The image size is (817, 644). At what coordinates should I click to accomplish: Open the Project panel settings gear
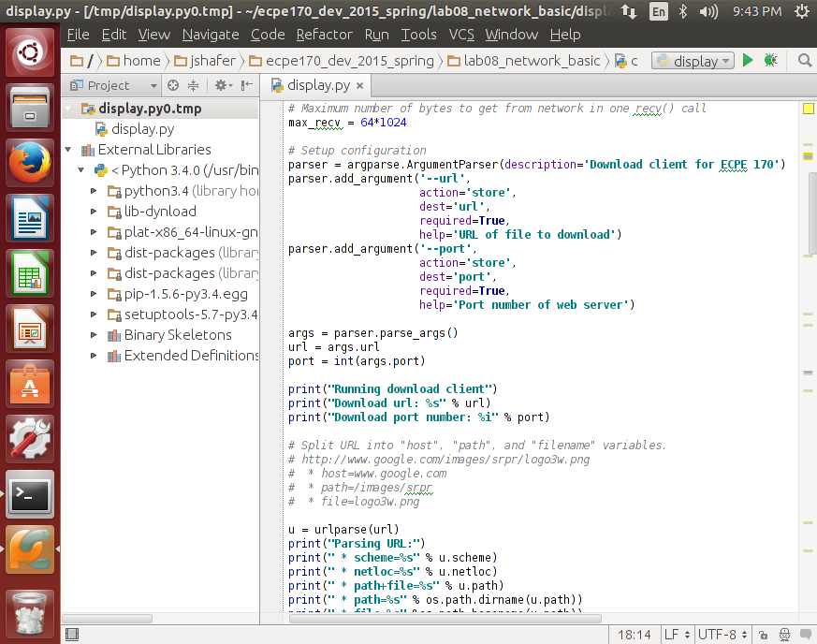[221, 85]
